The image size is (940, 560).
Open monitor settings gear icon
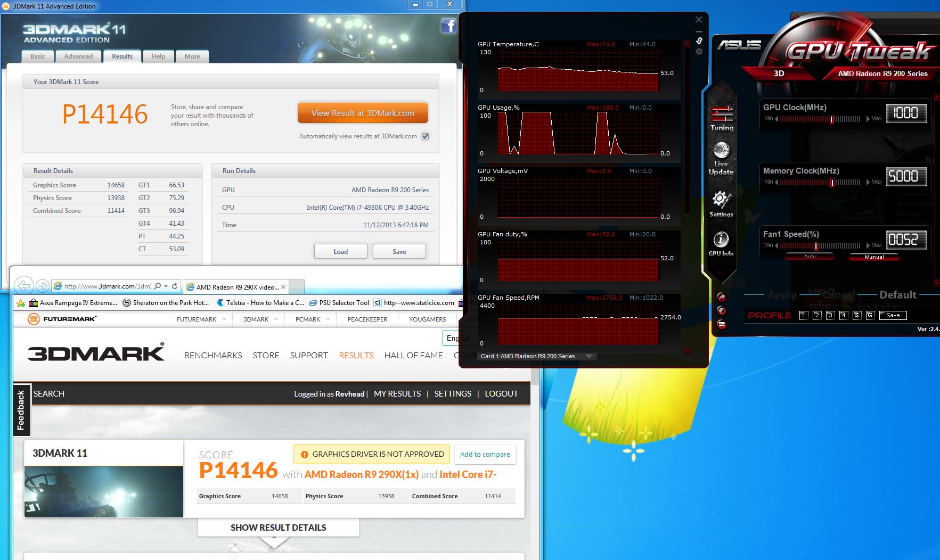[699, 52]
